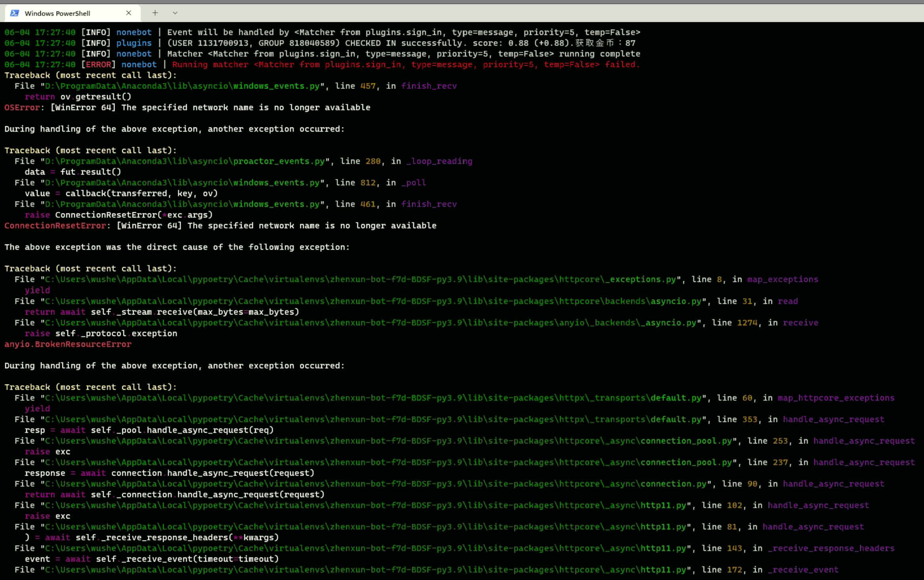Open a new tab with the plus button
This screenshot has width=924, height=580.
[155, 13]
